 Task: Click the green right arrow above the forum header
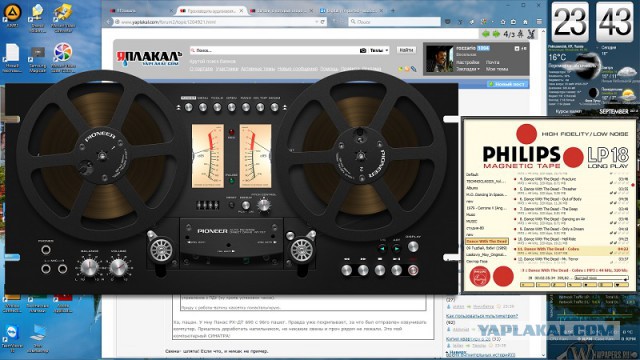point(496,34)
